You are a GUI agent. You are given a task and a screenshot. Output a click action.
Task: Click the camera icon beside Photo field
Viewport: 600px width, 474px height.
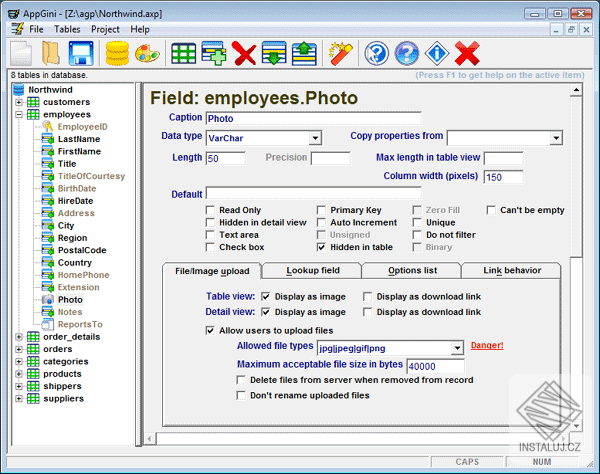pyautogui.click(x=47, y=300)
